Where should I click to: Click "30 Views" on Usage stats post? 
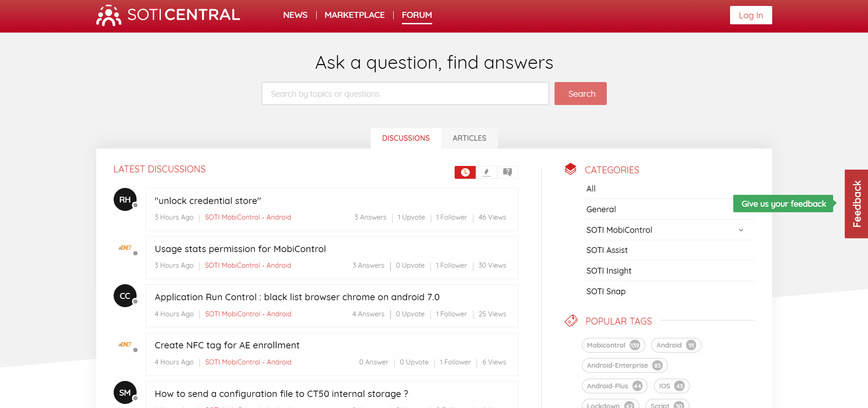tap(492, 265)
